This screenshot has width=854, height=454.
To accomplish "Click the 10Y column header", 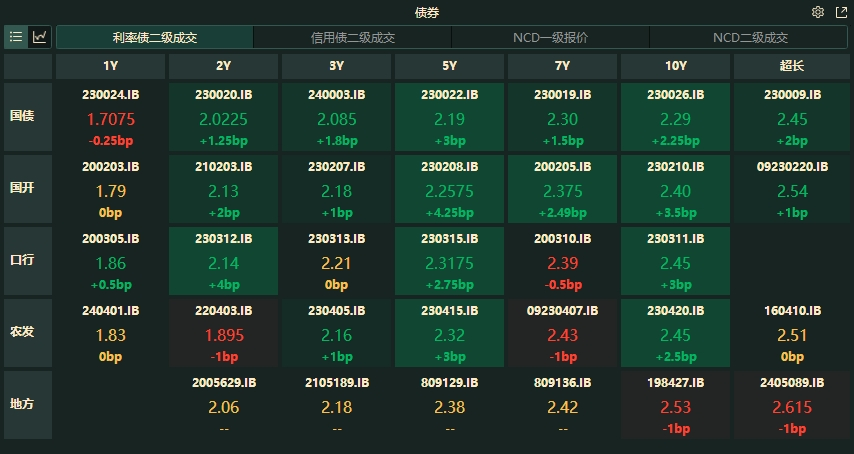I will (675, 66).
